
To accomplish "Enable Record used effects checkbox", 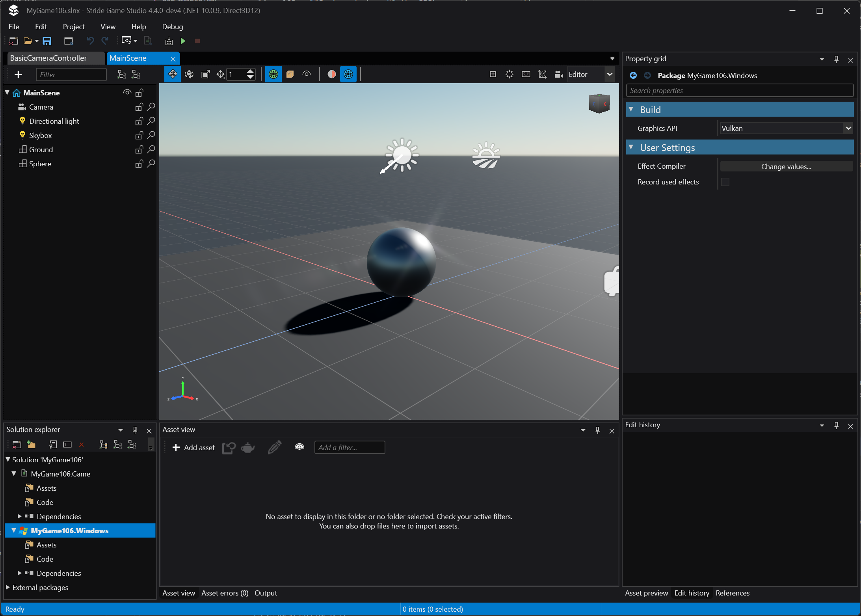I will pyautogui.click(x=725, y=182).
